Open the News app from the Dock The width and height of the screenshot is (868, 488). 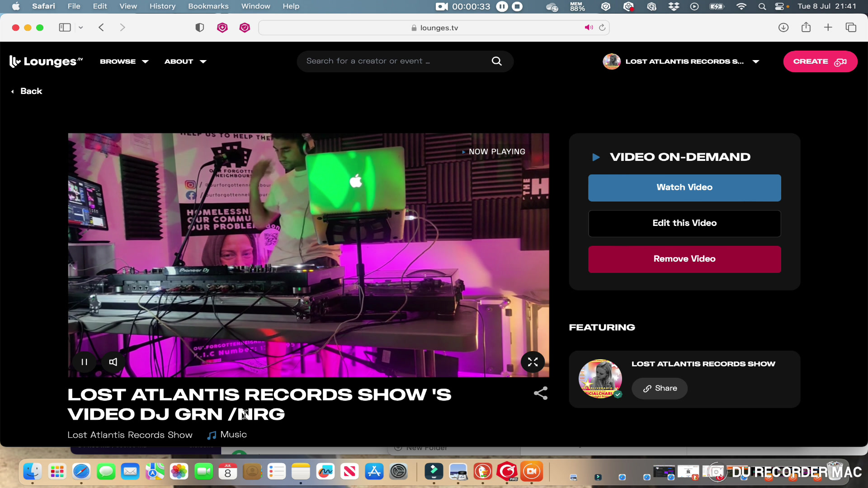pyautogui.click(x=350, y=472)
